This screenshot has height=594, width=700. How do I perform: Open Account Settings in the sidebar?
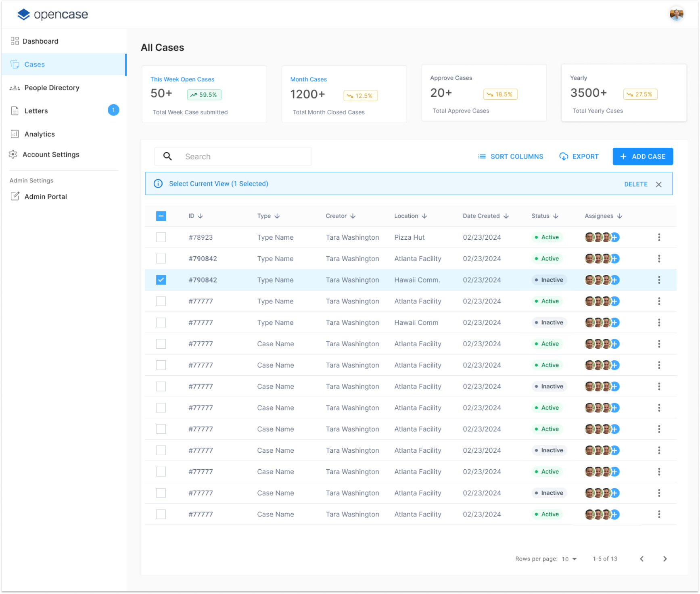pos(64,155)
